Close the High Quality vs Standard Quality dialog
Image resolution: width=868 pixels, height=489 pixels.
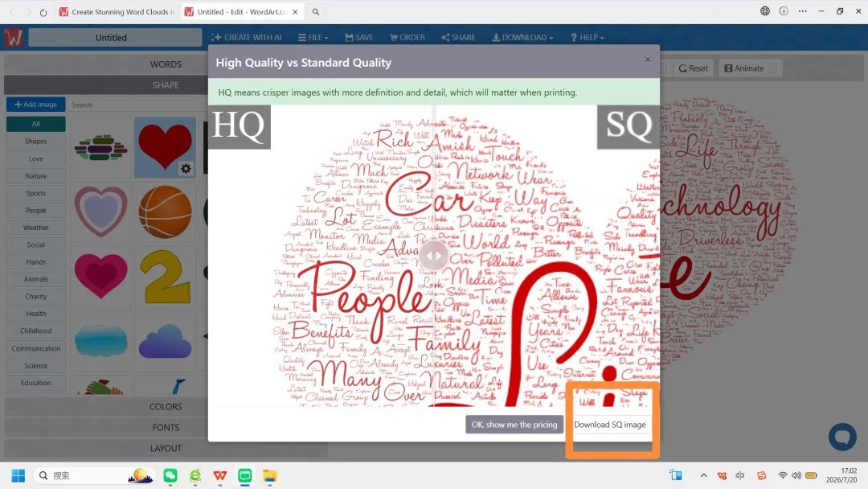[x=648, y=60]
